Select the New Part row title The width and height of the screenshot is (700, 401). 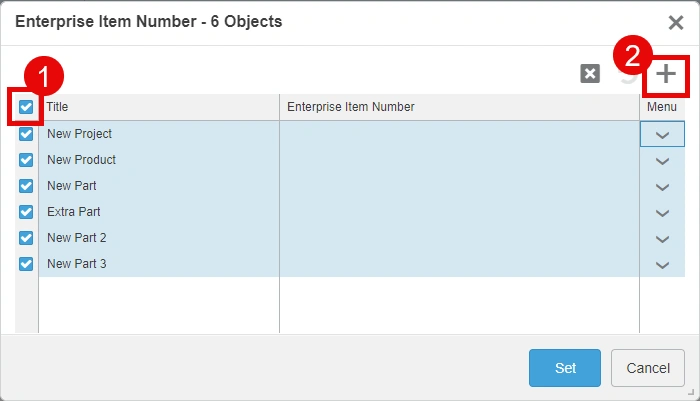72,186
